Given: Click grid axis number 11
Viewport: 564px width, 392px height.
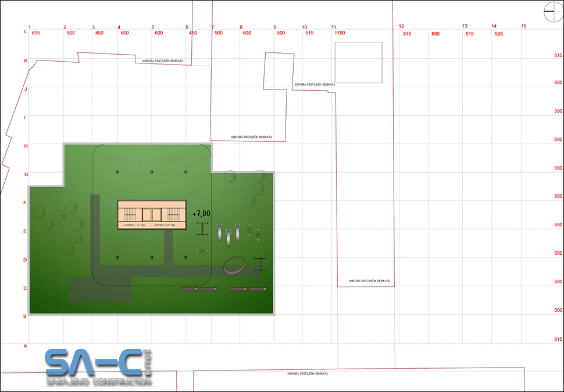Looking at the screenshot, I should point(334,27).
